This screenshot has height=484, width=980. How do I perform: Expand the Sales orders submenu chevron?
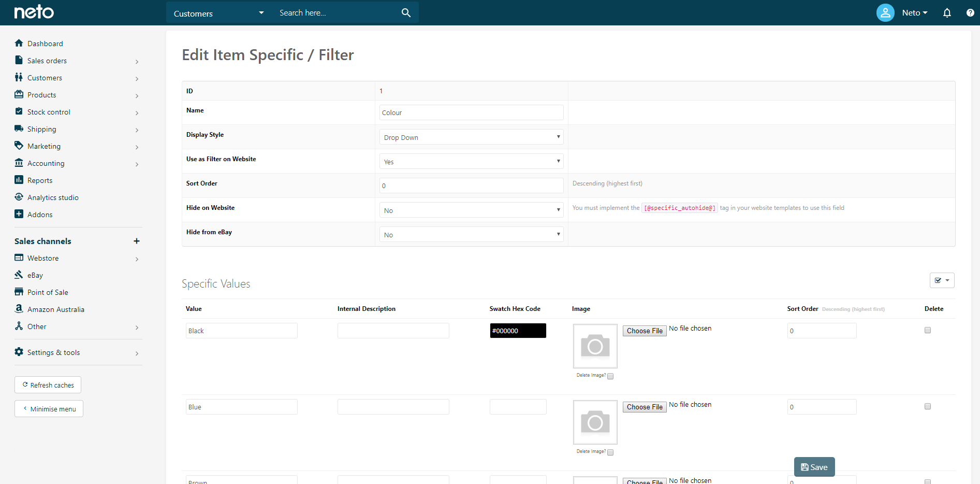point(137,62)
